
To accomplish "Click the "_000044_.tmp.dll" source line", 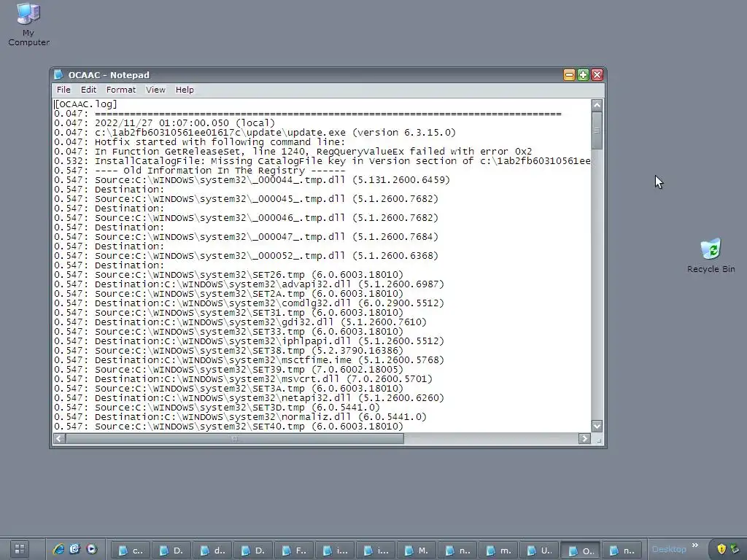I will tap(252, 180).
